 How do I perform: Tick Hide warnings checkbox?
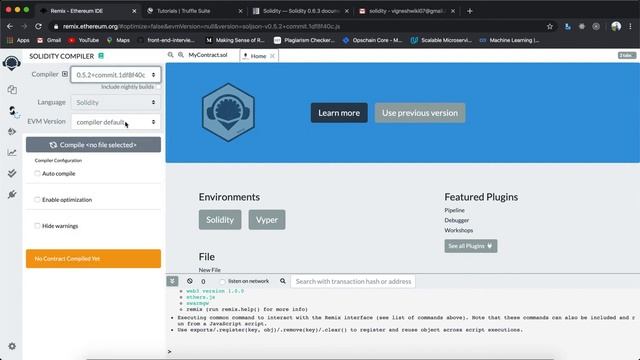point(37,226)
